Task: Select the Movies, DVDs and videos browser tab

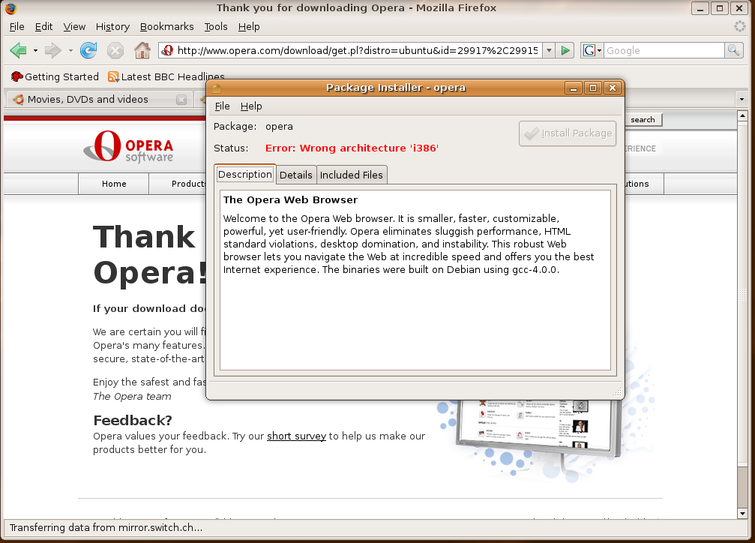Action: click(x=98, y=100)
